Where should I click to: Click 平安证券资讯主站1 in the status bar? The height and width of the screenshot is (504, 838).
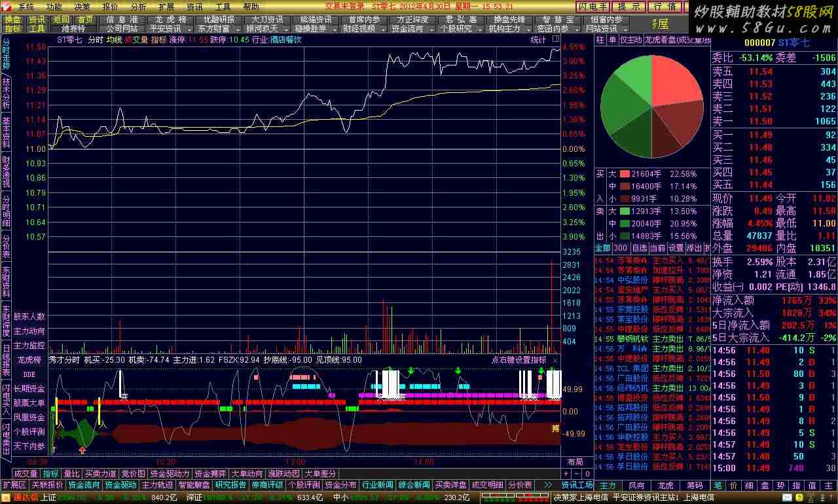click(645, 497)
